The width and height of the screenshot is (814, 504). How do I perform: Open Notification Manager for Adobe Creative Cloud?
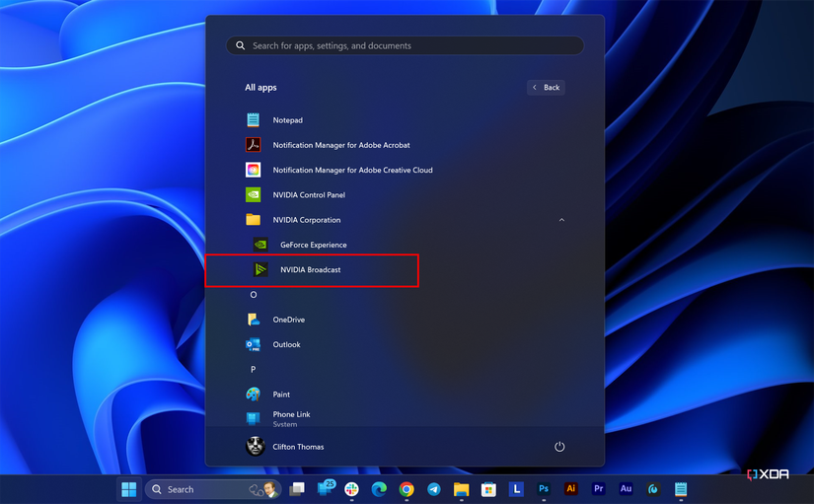[x=352, y=170]
